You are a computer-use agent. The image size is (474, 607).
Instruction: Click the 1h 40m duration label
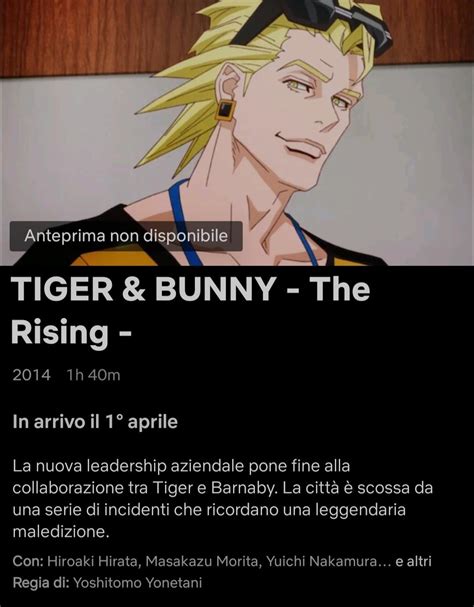point(93,375)
